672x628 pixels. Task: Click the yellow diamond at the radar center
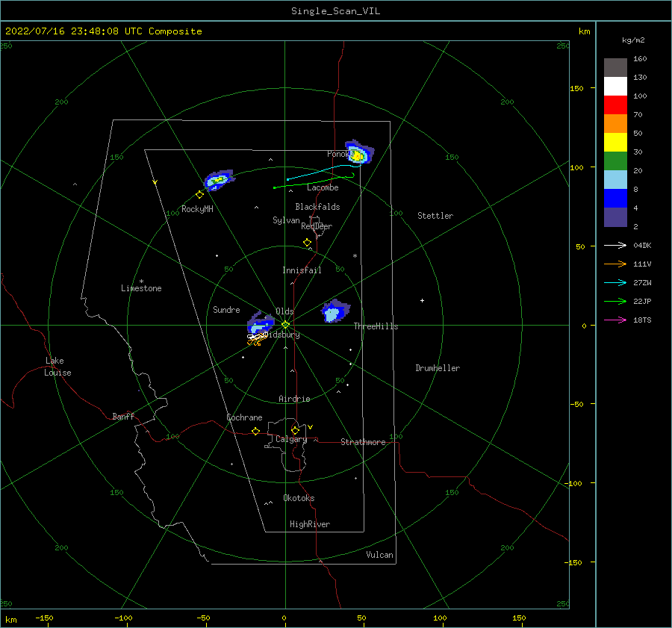tap(285, 325)
